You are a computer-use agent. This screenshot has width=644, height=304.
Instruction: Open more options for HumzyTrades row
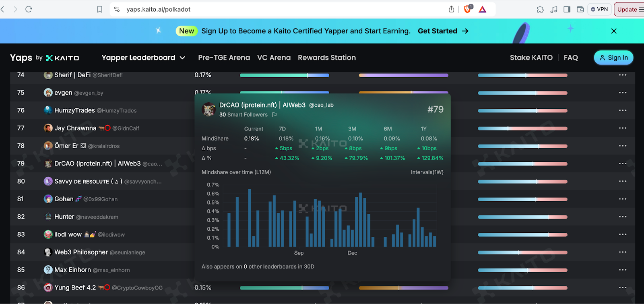[623, 110]
